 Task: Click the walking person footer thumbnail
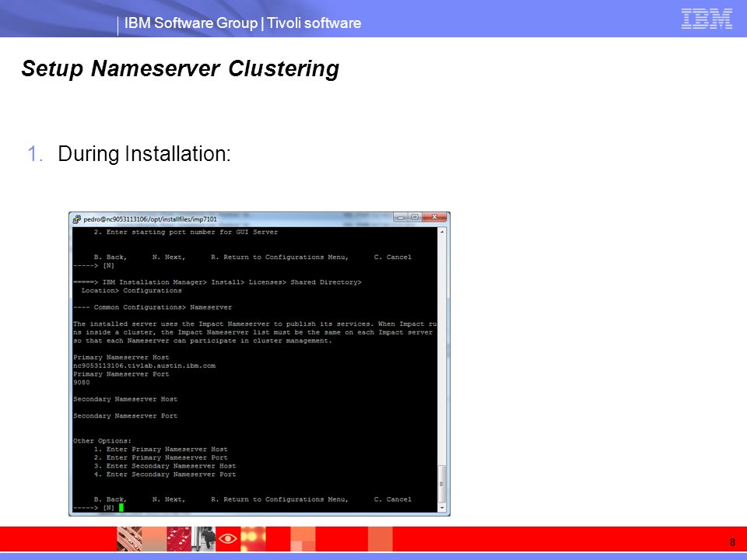203,538
